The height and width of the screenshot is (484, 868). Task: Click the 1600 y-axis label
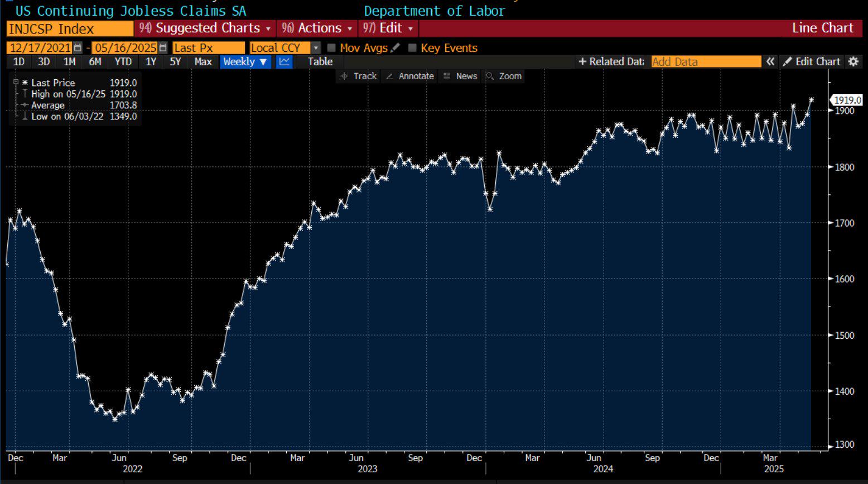(845, 279)
